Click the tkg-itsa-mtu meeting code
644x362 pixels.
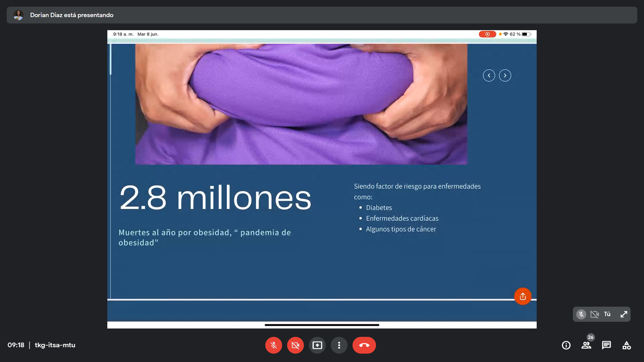tap(55, 345)
